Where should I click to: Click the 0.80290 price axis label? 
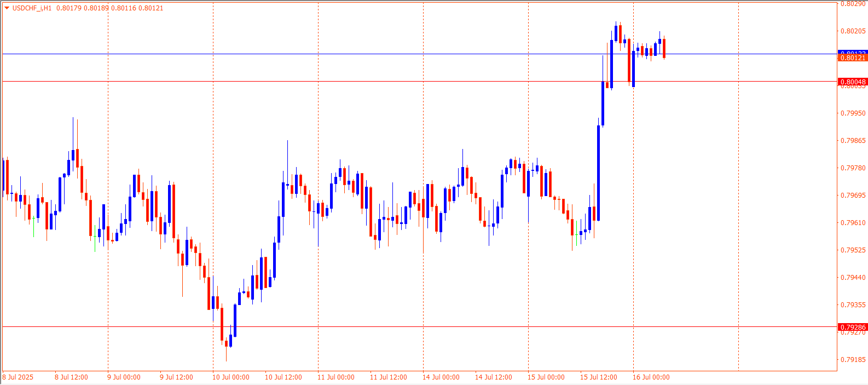click(853, 4)
